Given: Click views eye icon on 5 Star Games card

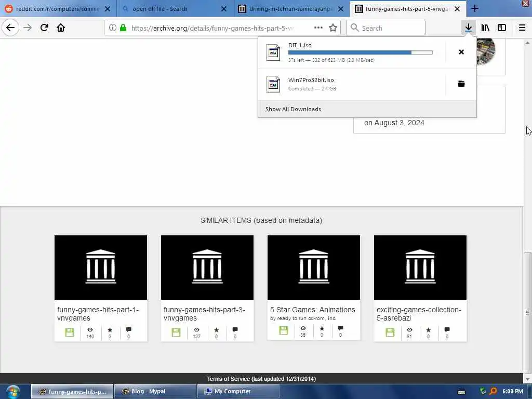Looking at the screenshot, I should point(303,328).
